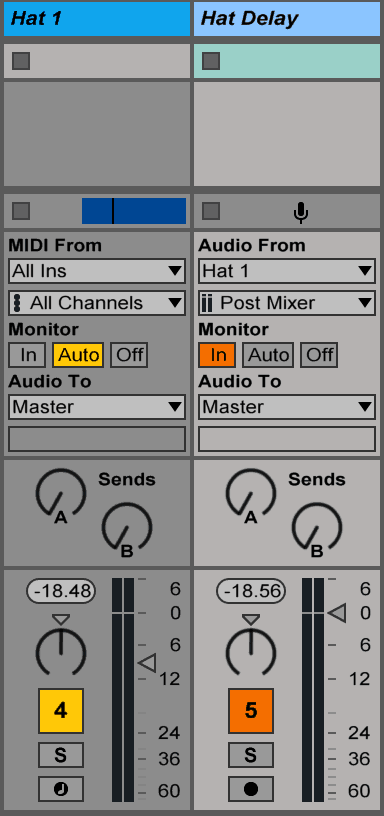384x816 pixels.
Task: Arm Hat Delay audio record button
Action: (251, 789)
